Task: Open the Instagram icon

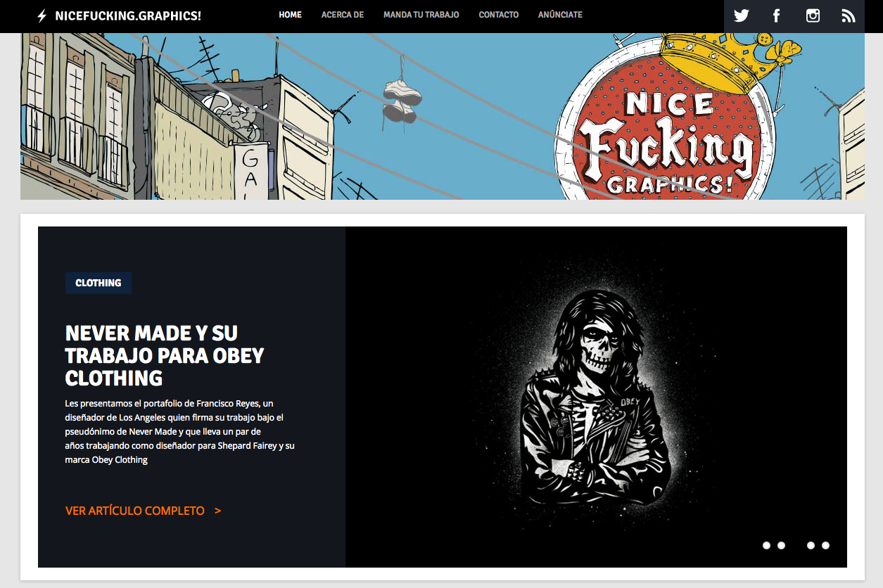Action: 813,15
